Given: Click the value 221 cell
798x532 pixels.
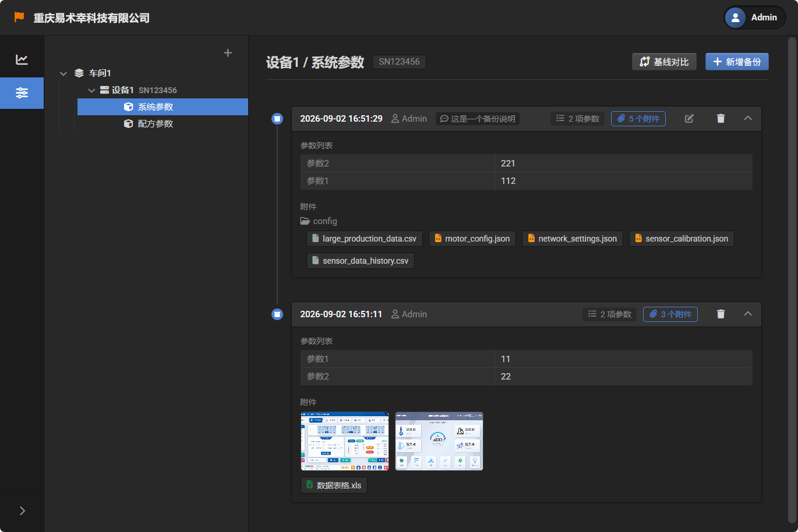Looking at the screenshot, I should [623, 164].
